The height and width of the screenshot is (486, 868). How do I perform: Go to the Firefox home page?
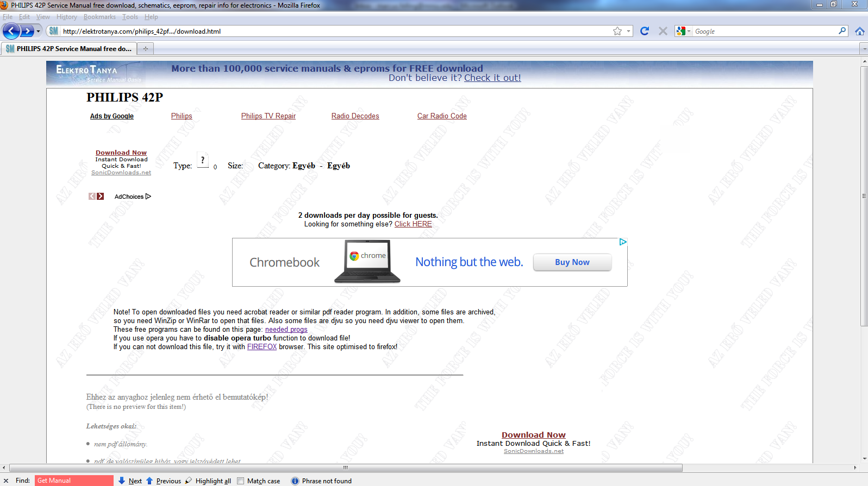[860, 31]
